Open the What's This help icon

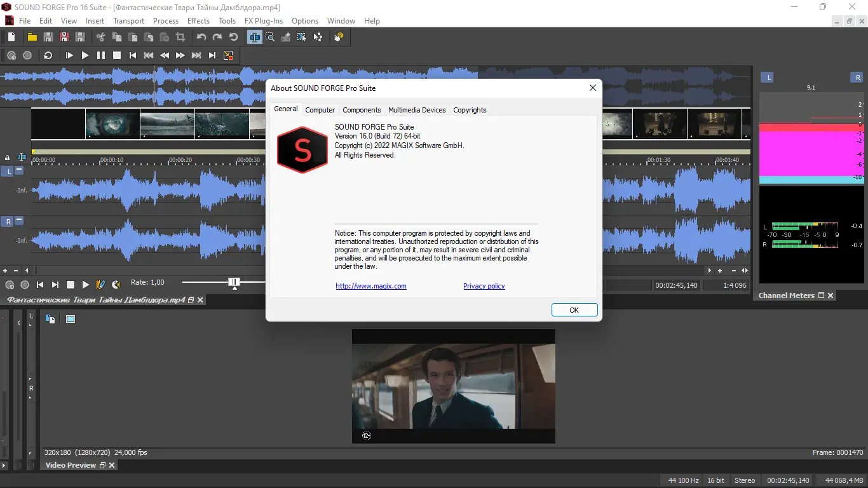[339, 37]
